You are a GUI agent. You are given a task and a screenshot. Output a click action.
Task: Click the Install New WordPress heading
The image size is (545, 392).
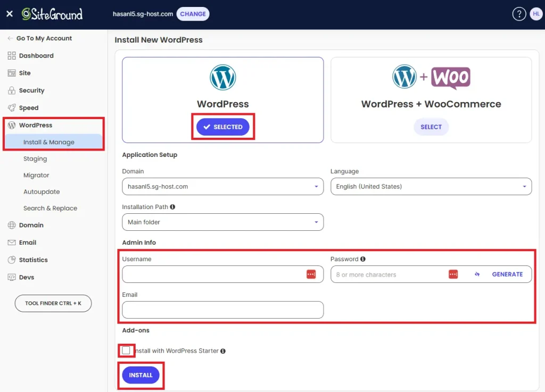pos(159,40)
